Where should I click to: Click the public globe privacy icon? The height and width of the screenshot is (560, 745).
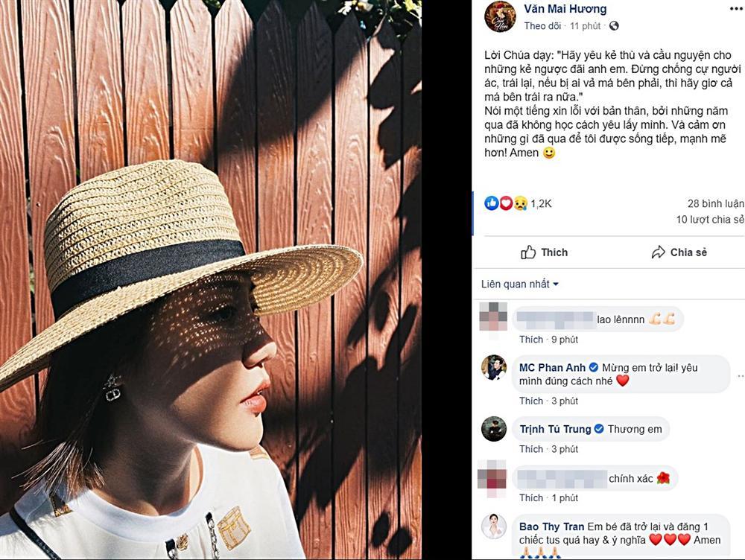(x=614, y=26)
